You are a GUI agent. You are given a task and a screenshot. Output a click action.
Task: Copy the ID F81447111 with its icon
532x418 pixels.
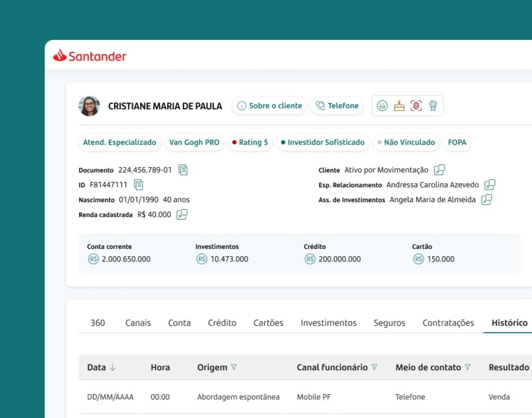(x=138, y=185)
